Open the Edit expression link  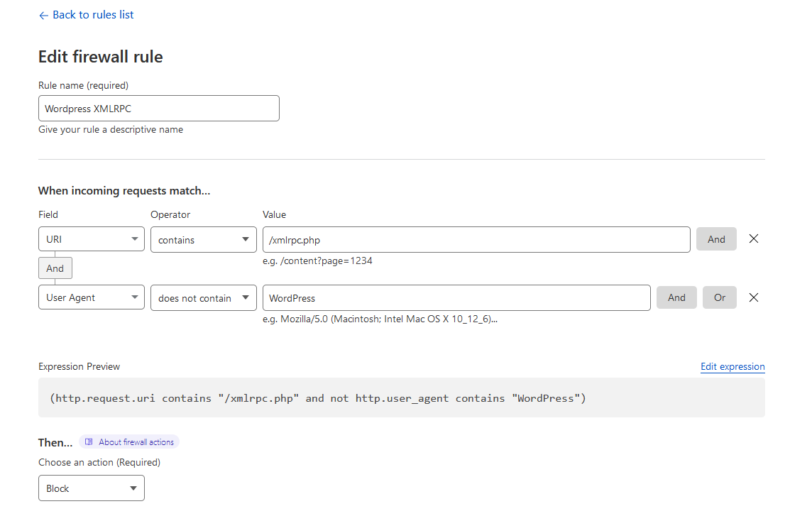733,367
